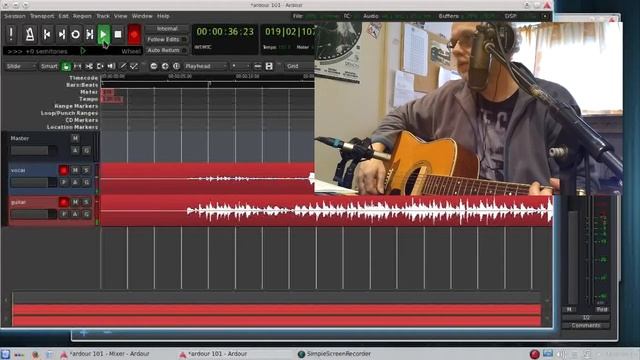Viewport: 640px width, 360px height.
Task: Click the Internal sync source button
Action: click(167, 29)
